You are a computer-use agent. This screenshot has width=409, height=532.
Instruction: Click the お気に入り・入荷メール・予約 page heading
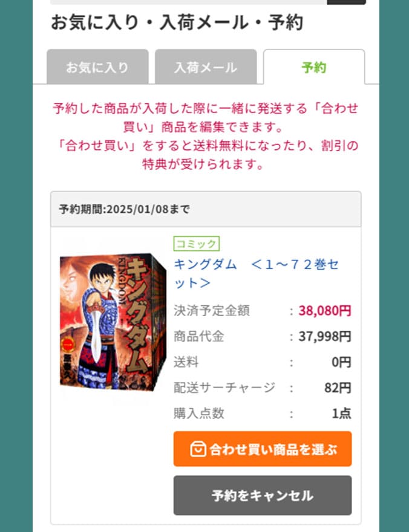177,23
